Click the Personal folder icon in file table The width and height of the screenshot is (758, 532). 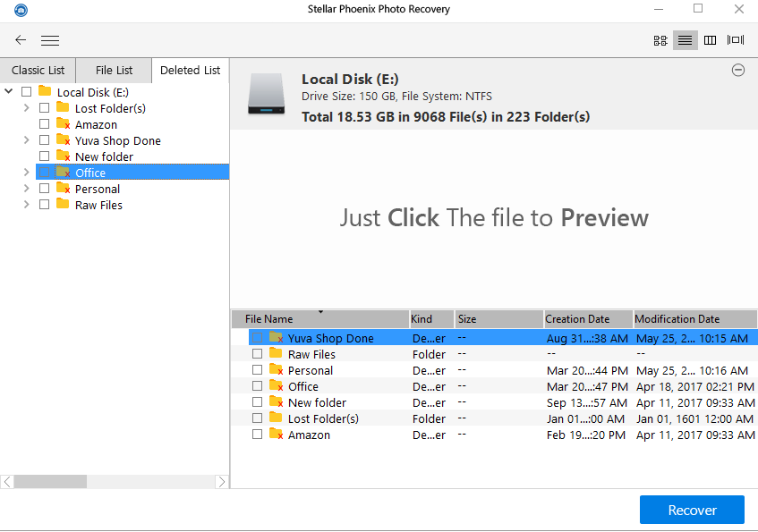pyautogui.click(x=277, y=369)
